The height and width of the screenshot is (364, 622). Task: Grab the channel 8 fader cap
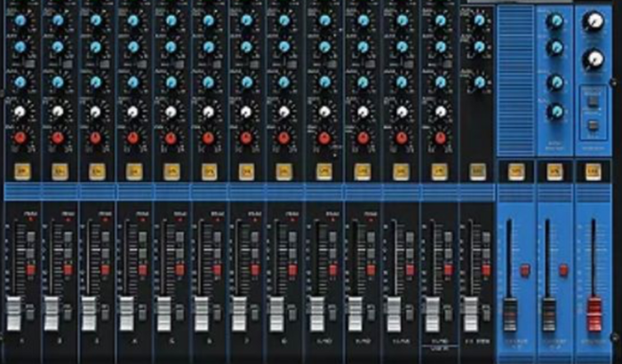(277, 313)
